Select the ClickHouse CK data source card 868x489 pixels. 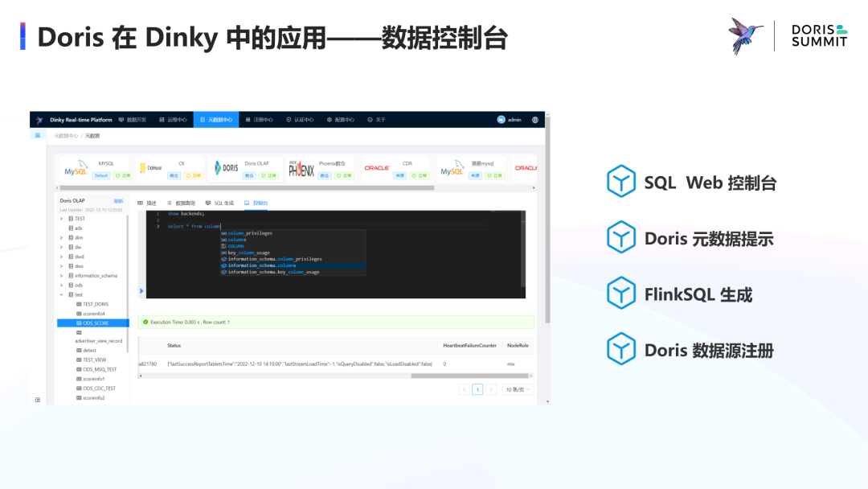click(x=170, y=169)
